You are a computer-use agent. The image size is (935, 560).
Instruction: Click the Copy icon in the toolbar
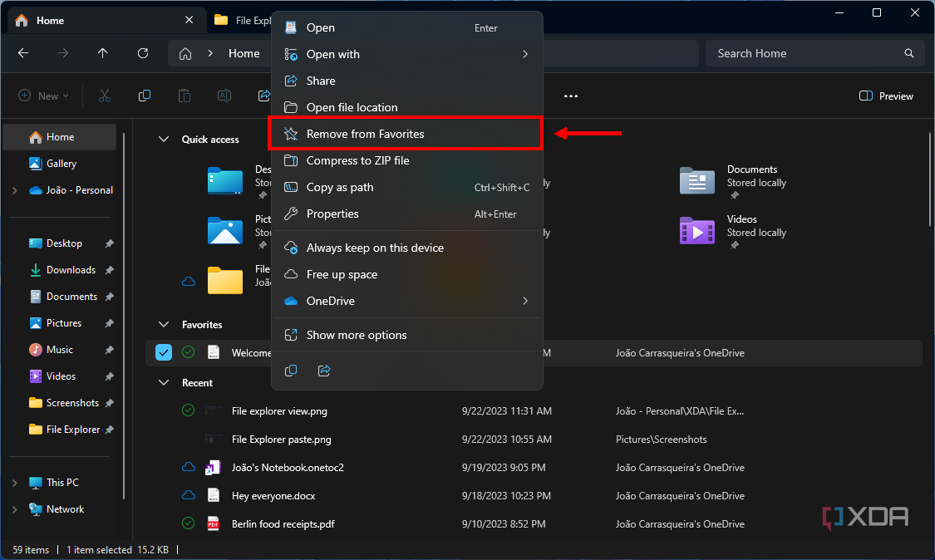(144, 96)
